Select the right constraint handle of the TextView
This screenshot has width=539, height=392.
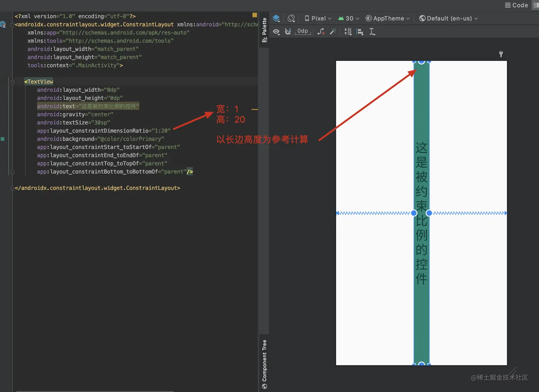429,213
